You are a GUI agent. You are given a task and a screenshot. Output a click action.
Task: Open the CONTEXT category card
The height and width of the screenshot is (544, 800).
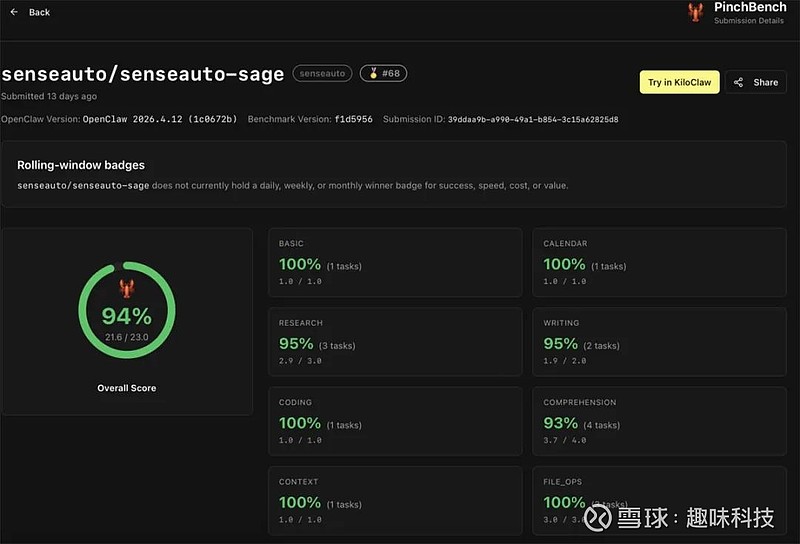395,500
